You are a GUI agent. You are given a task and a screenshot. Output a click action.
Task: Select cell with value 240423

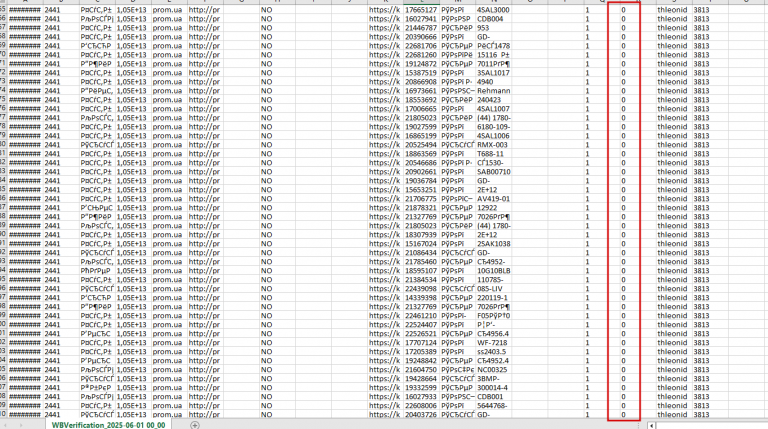493,99
